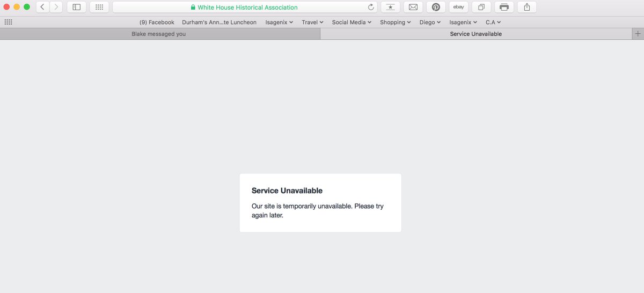
Task: Click the eBay extension button
Action: pos(458,7)
